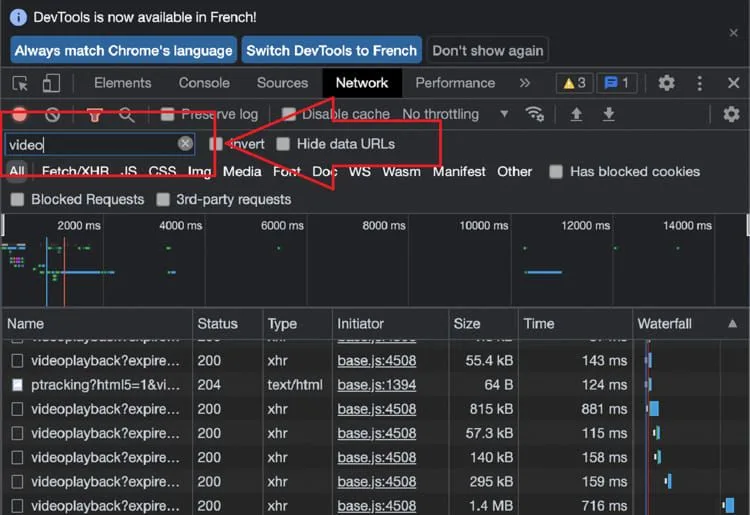Show warnings counter with 3 issues
Screen dimensions: 750x515
pyautogui.click(x=574, y=83)
